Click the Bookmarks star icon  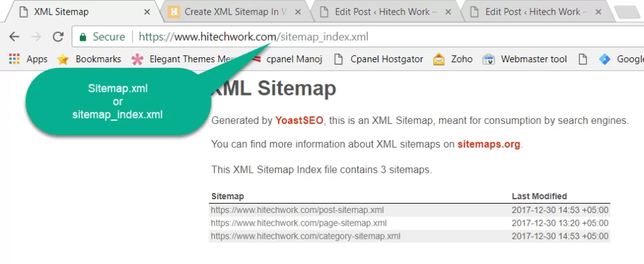(x=63, y=59)
